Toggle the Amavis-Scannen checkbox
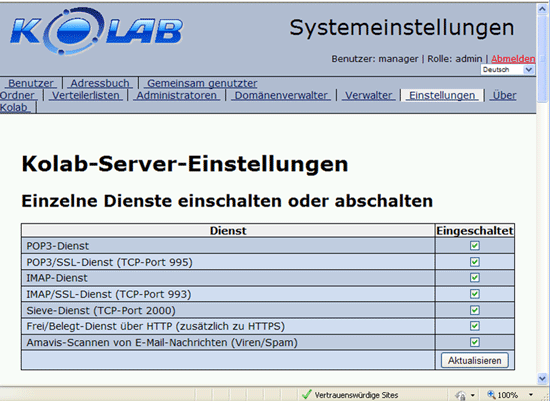 click(475, 342)
